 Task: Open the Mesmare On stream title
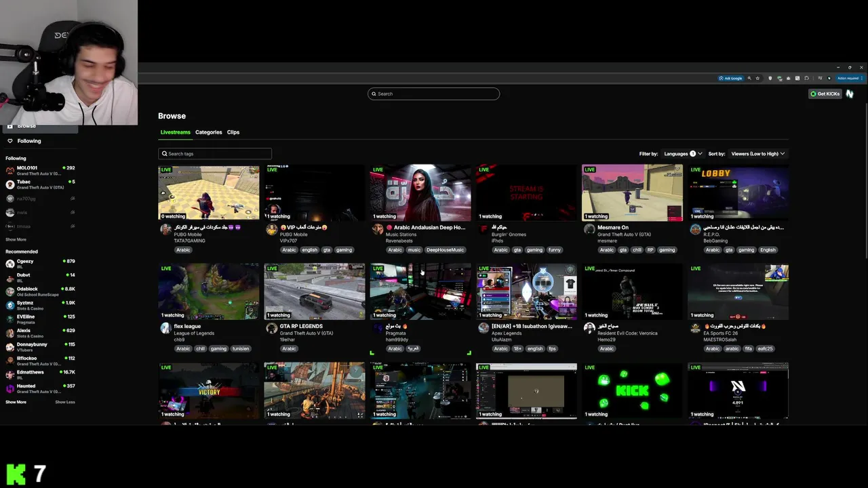tap(613, 228)
